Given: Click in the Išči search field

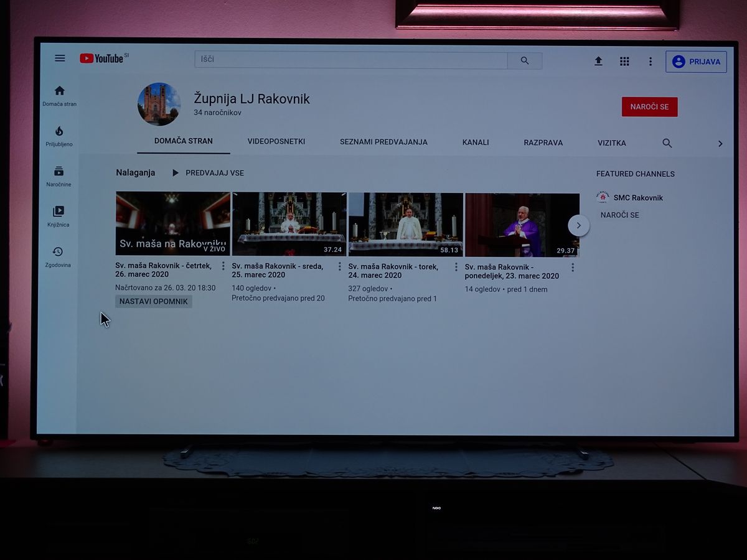Looking at the screenshot, I should [x=351, y=60].
